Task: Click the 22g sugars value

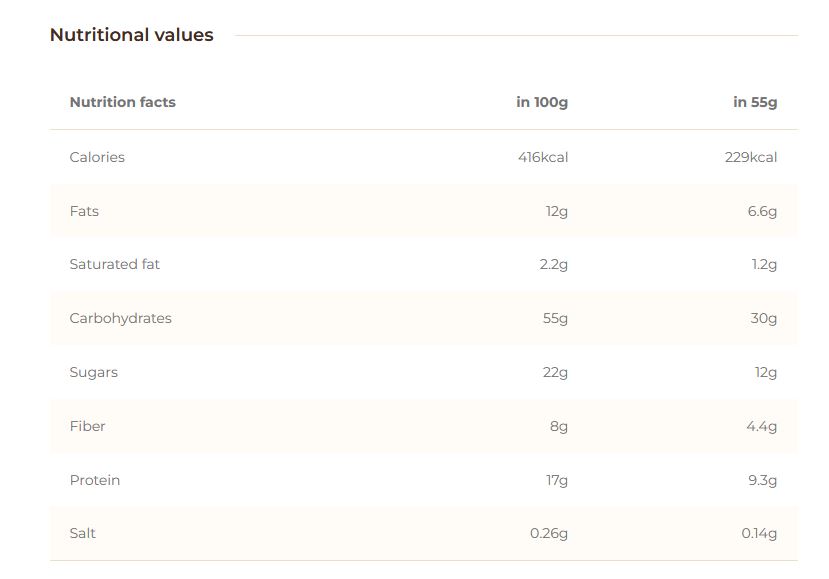Action: click(x=555, y=372)
